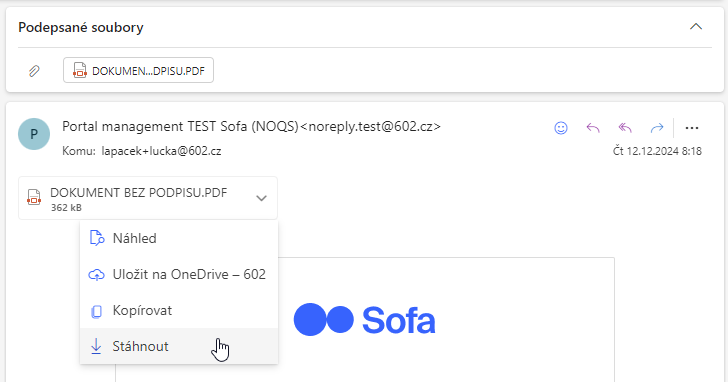Reply to the email using the reply arrow
This screenshot has width=728, height=382.
click(593, 128)
